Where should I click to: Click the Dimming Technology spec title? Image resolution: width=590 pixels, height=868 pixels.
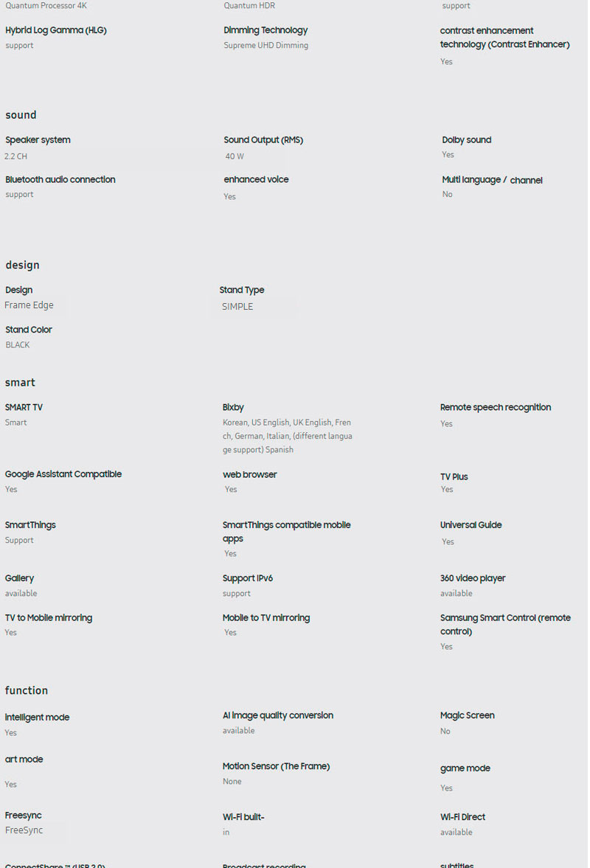(265, 30)
